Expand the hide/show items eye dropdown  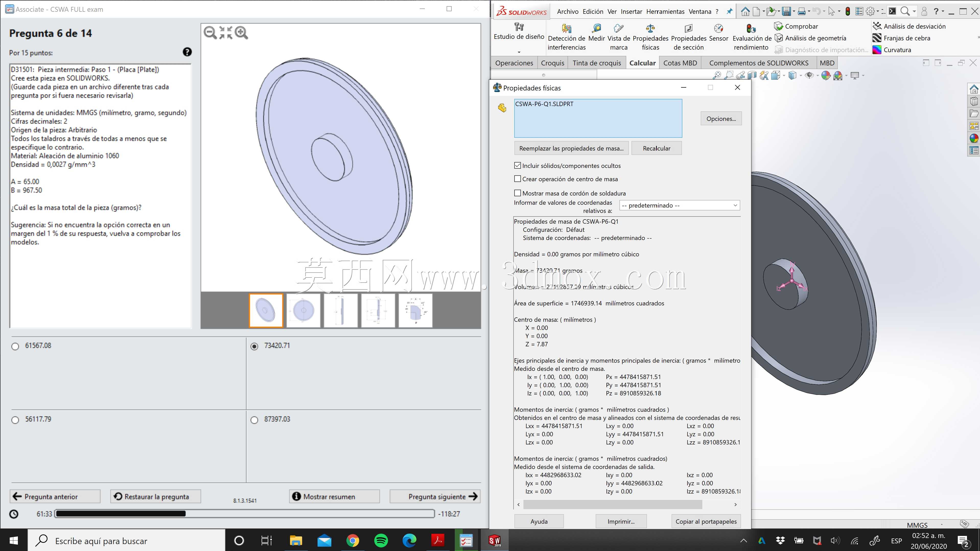pos(818,75)
